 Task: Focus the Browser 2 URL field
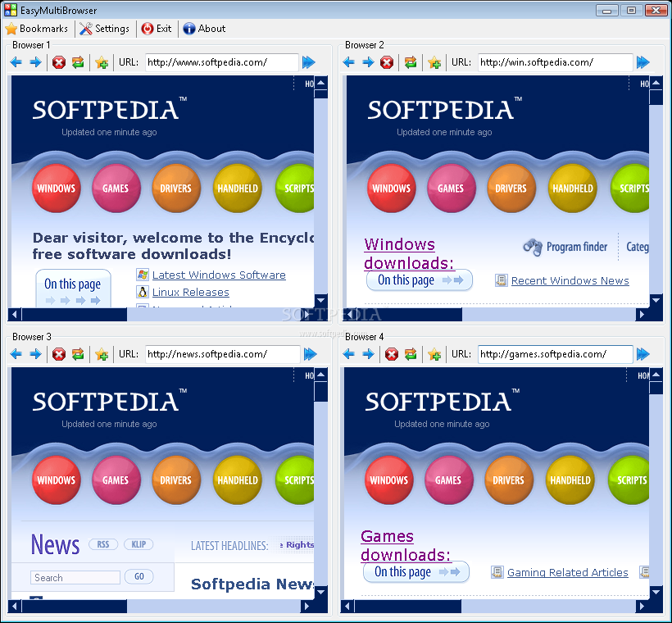[555, 62]
